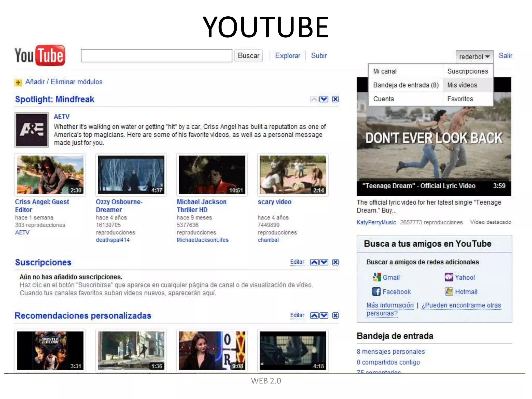Image resolution: width=532 pixels, height=399 pixels.
Task: Open the Más información link
Action: (x=390, y=305)
